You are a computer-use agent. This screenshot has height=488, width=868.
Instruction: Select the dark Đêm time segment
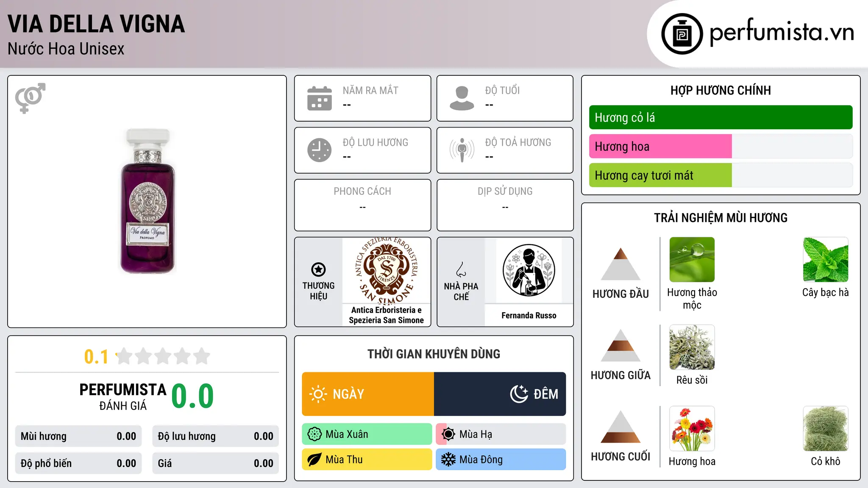point(500,394)
